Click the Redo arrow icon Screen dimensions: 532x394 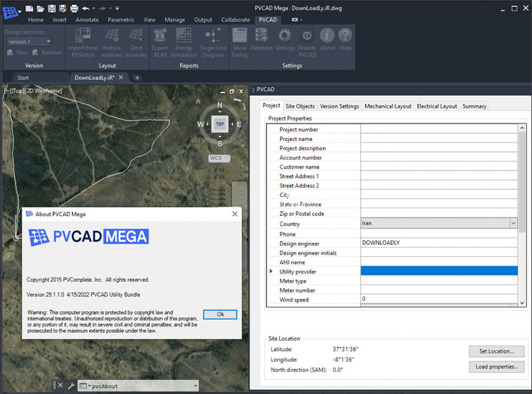pos(102,8)
